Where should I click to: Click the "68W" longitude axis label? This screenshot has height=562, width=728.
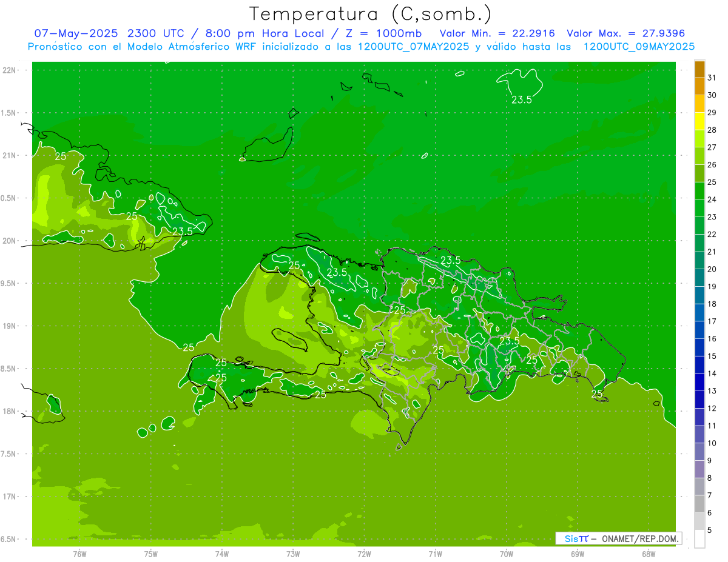coord(649,554)
